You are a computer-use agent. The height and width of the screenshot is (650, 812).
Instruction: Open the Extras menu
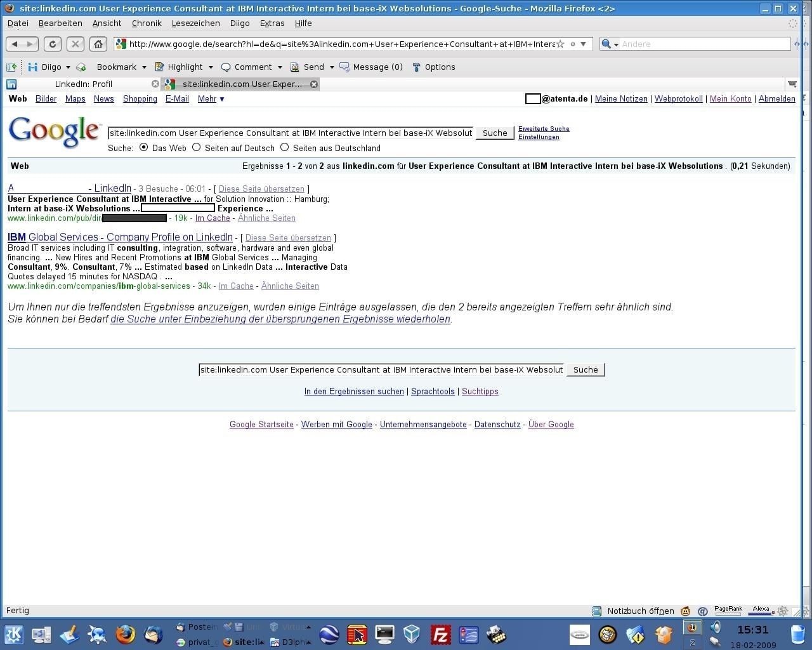click(272, 23)
